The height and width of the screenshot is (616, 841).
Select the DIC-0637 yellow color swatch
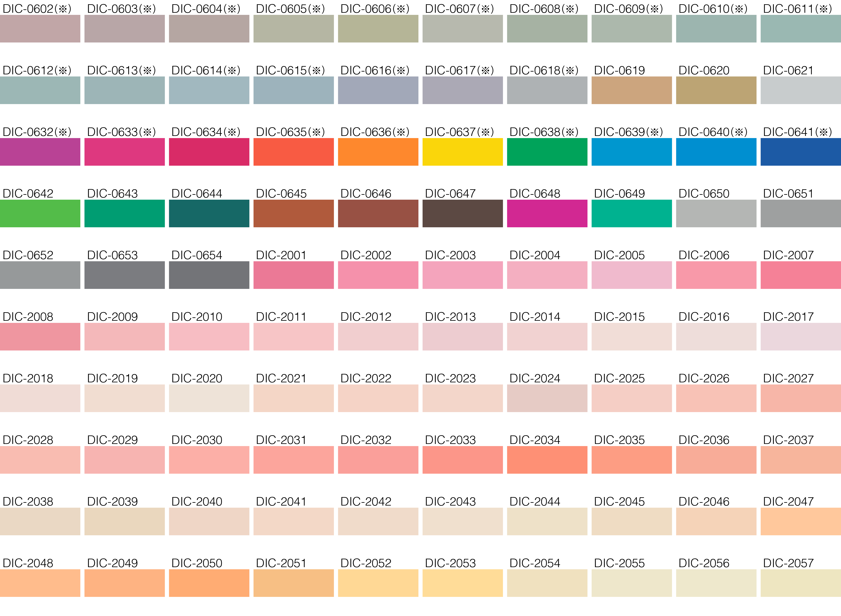[462, 152]
